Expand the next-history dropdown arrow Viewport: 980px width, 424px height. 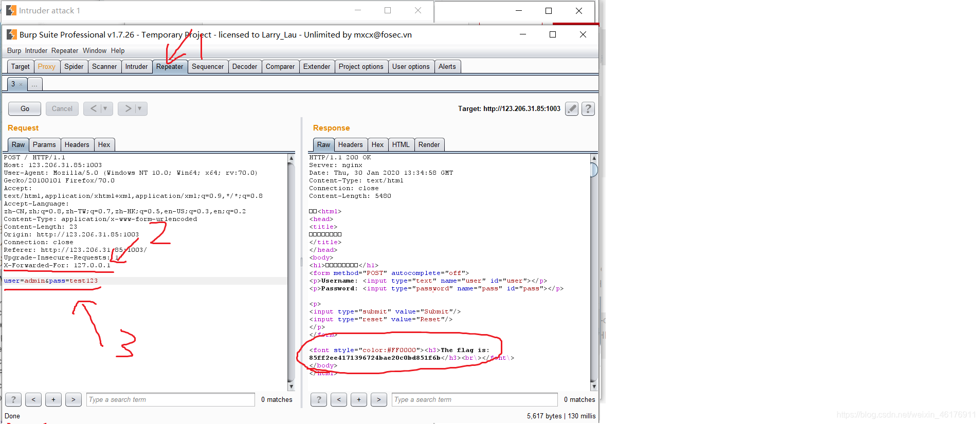click(140, 108)
